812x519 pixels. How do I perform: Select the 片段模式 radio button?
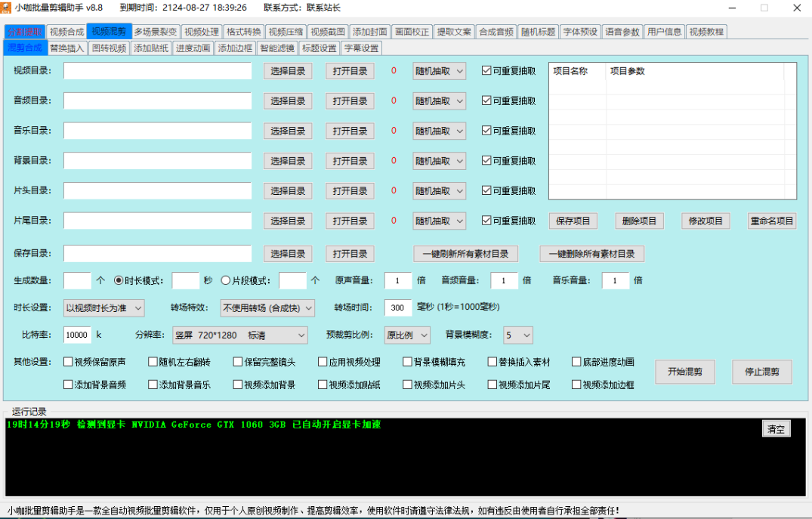225,280
